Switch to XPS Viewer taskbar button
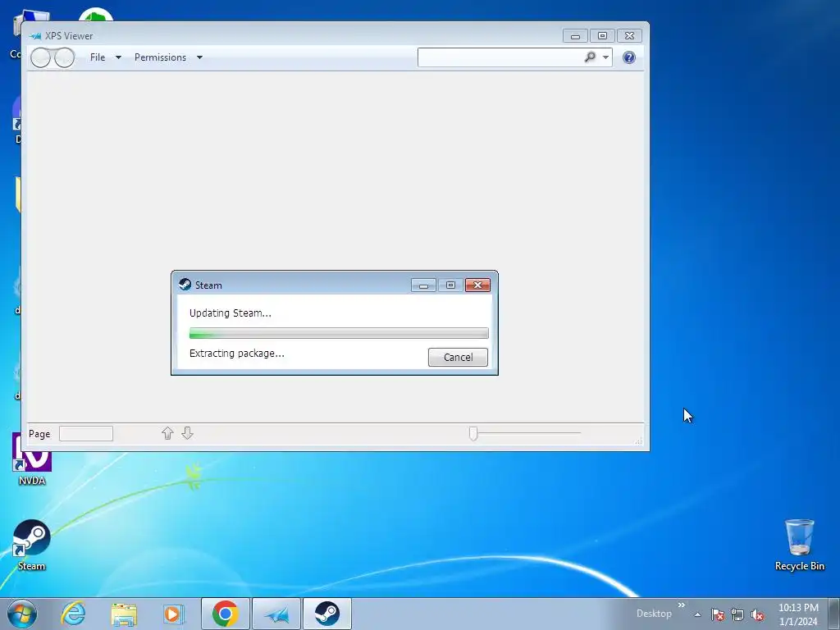Screen dimensions: 840x630 click(x=276, y=614)
